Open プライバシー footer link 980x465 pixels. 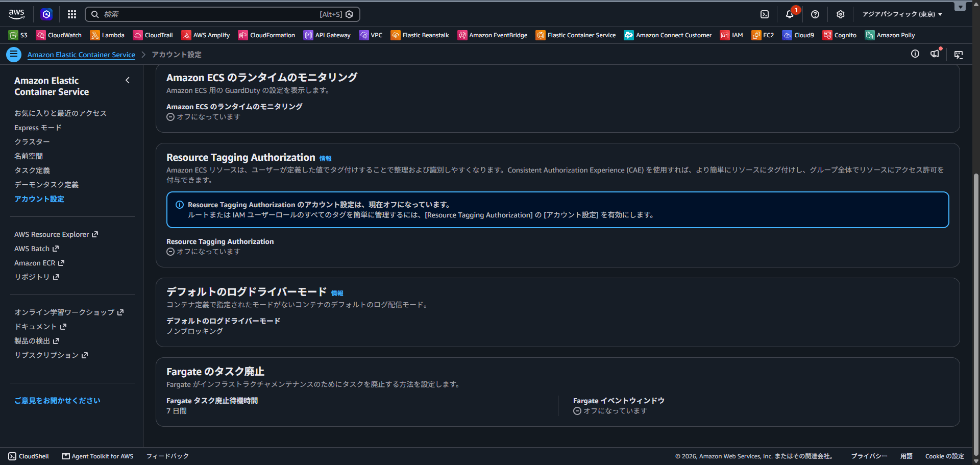pos(869,456)
